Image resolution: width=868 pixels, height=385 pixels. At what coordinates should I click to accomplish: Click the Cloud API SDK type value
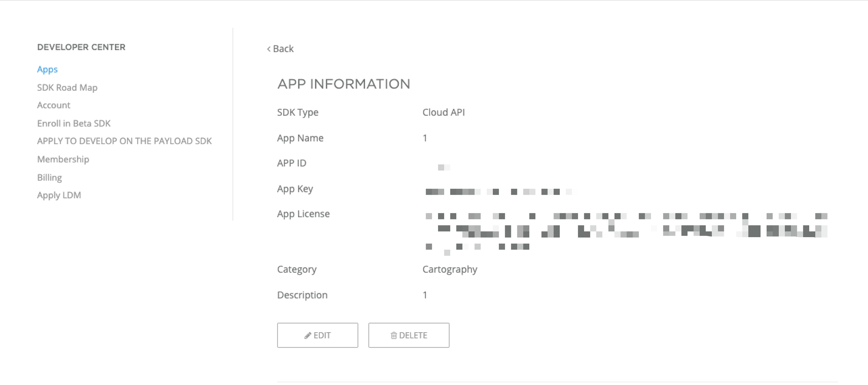443,112
